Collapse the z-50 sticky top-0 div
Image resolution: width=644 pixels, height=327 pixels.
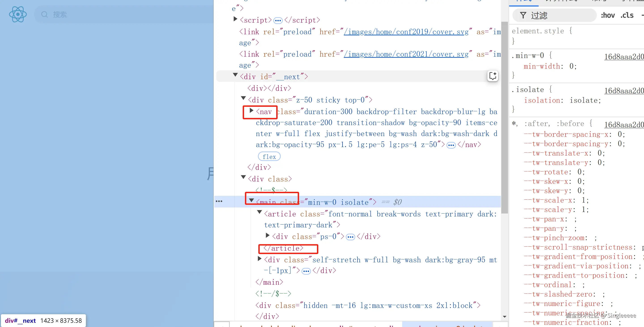pyautogui.click(x=243, y=98)
